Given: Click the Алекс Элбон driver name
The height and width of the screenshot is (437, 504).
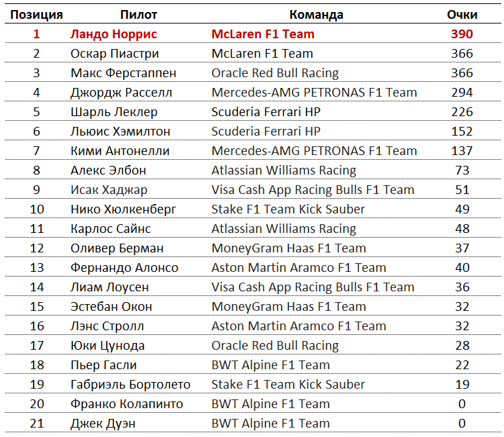Looking at the screenshot, I should (x=108, y=171).
